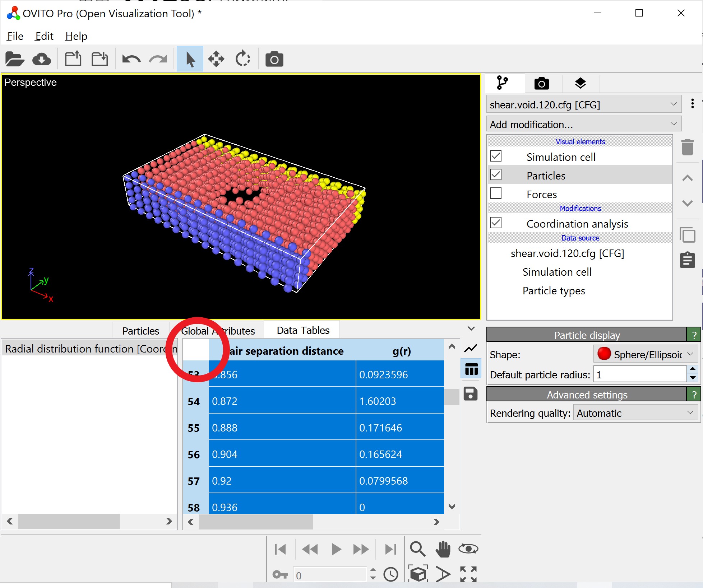Uncheck the Simulation cell visual element
The width and height of the screenshot is (703, 588).
[x=496, y=156]
